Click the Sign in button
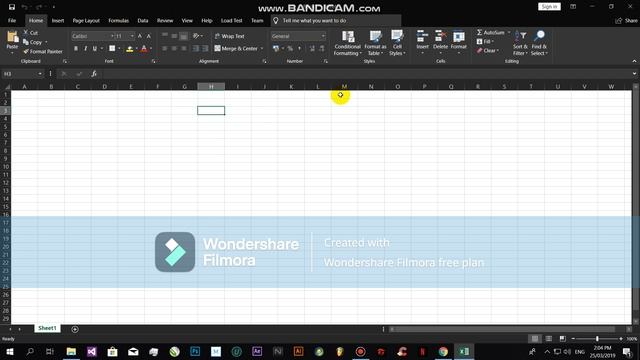 549,7
